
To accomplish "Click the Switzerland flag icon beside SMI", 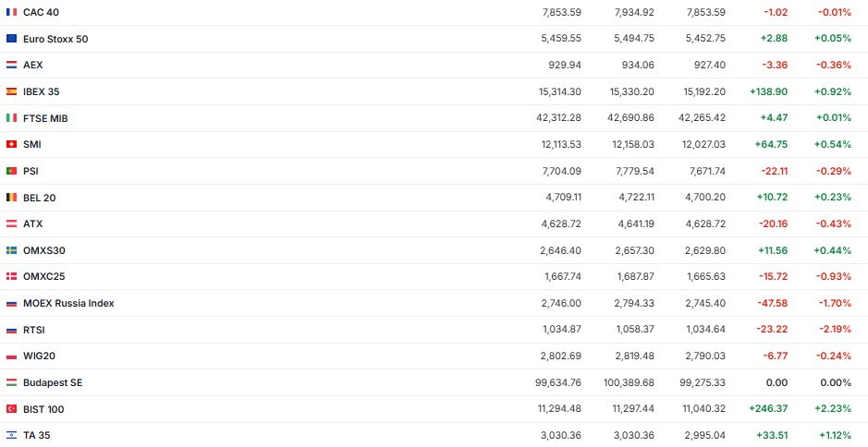I will pos(11,144).
